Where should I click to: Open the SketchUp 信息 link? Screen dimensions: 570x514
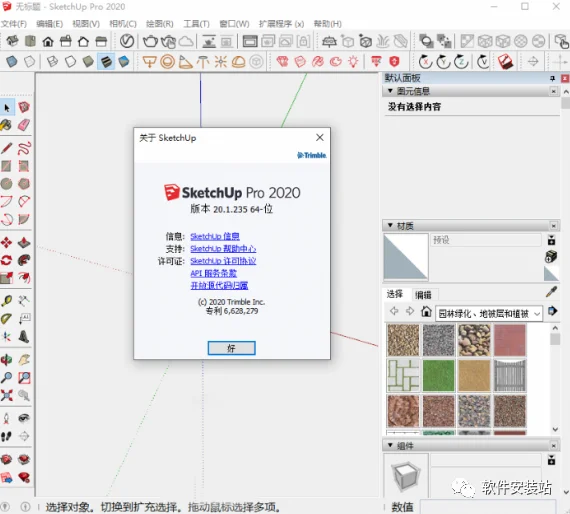[215, 236]
